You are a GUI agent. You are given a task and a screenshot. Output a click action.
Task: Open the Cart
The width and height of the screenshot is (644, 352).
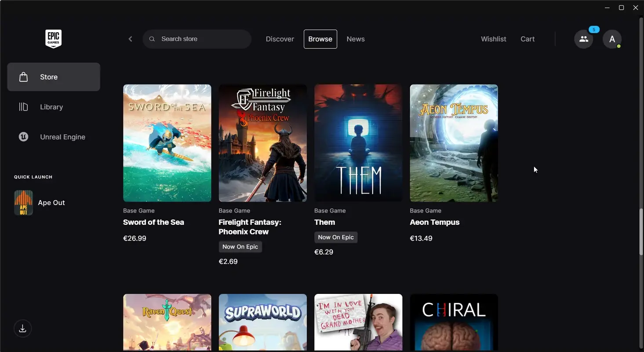[x=528, y=39]
